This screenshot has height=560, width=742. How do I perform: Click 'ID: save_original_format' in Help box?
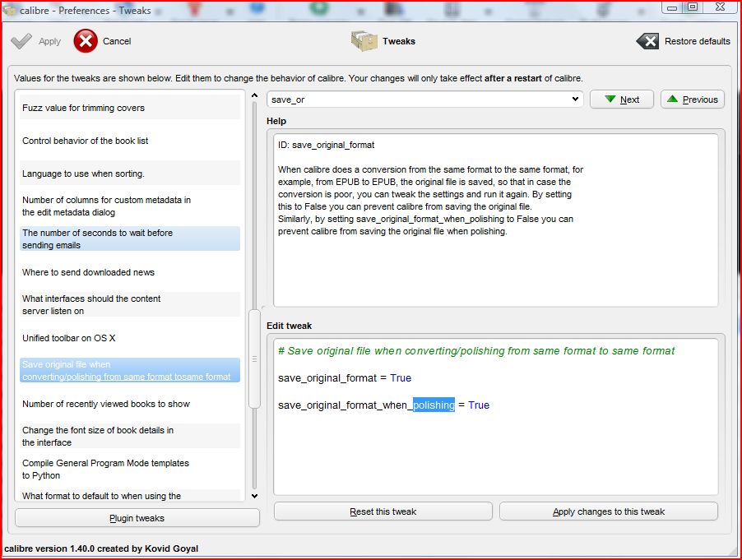[x=326, y=145]
